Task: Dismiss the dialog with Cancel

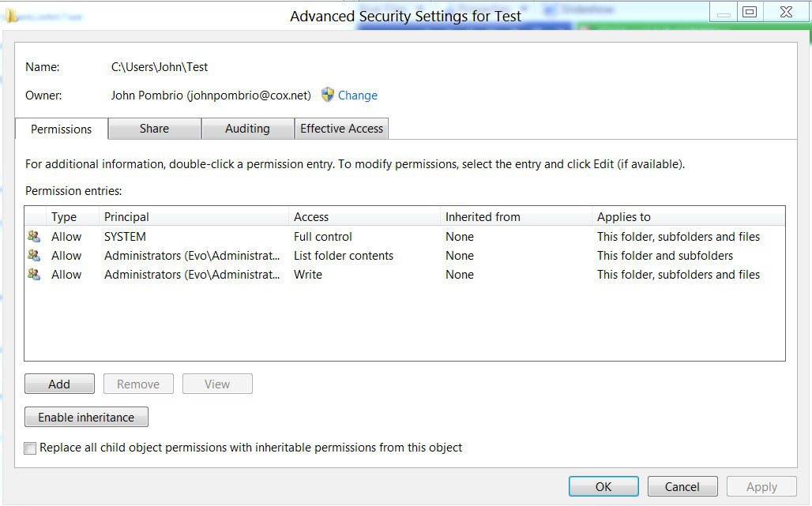Action: (682, 486)
